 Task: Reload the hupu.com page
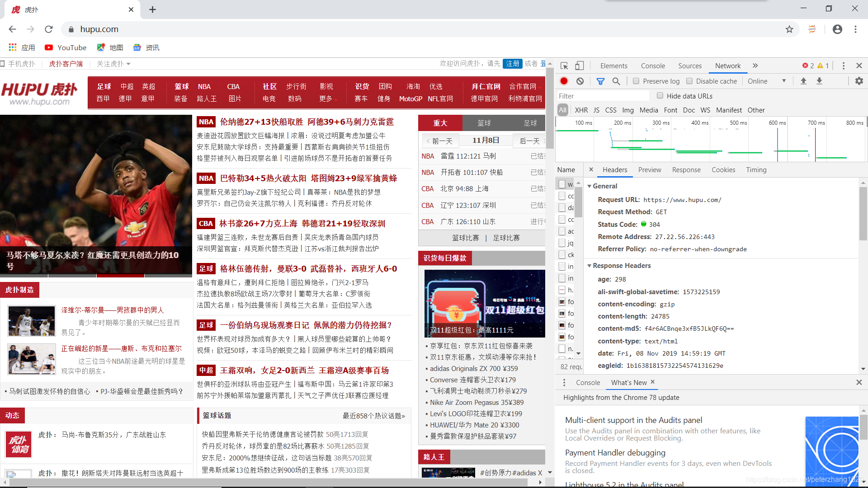[49, 29]
